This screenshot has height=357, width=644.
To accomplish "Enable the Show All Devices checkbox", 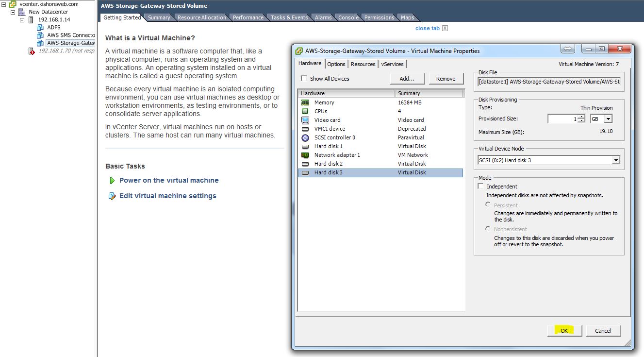I will pyautogui.click(x=304, y=78).
